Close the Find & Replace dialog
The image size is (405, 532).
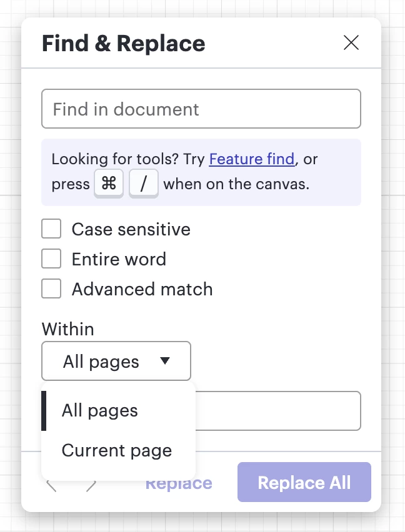(351, 42)
